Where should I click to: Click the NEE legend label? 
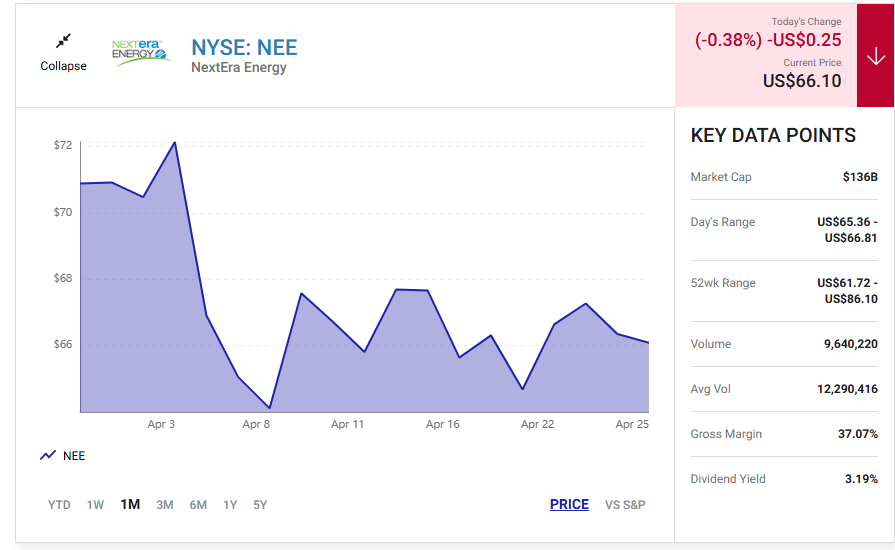[74, 456]
